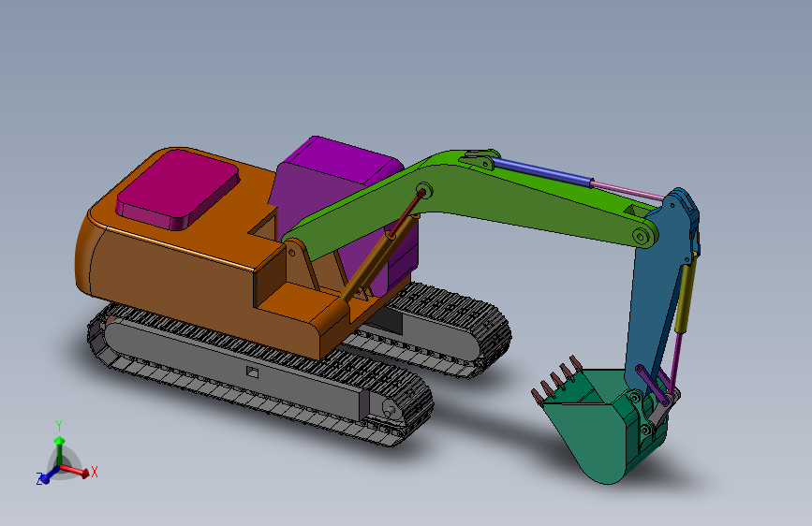Screen dimensions: 812x526
Task: Select the blue arm cylinder barrel atop the boom
Action: [x=541, y=171]
